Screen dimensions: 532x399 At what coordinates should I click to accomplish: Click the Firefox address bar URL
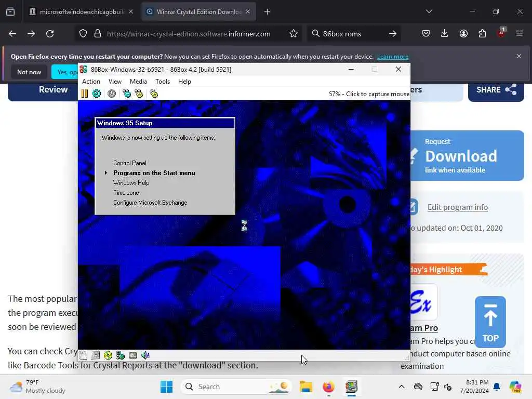point(189,34)
